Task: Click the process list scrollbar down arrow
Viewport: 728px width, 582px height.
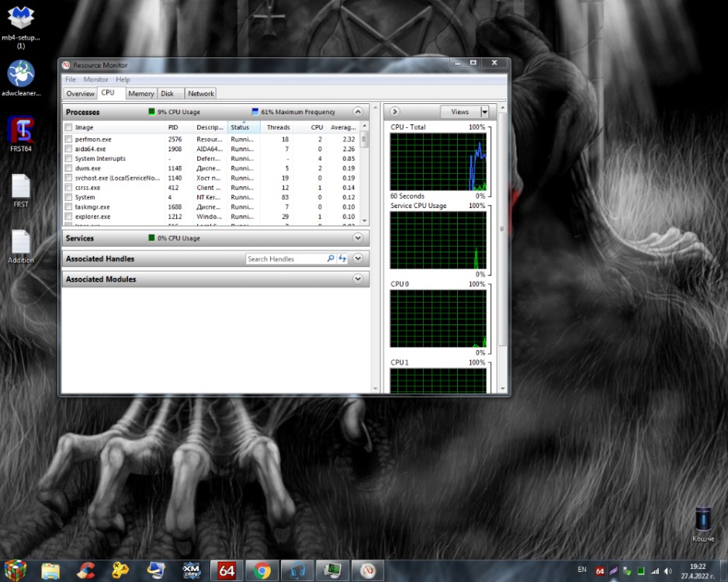Action: click(365, 221)
